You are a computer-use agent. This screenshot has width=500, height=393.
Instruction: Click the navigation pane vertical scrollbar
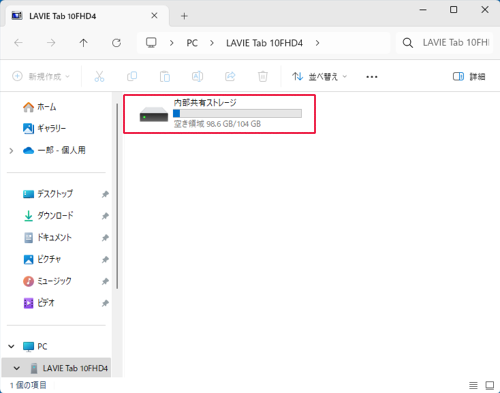pos(117,196)
